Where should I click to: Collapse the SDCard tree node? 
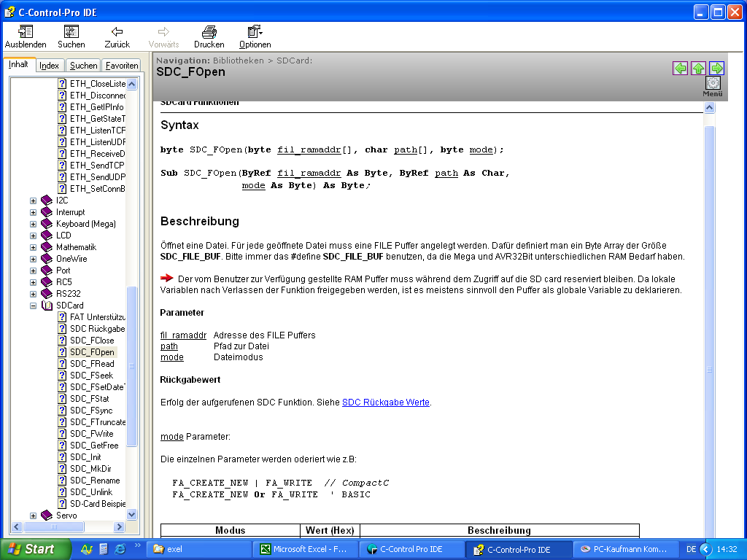click(33, 306)
